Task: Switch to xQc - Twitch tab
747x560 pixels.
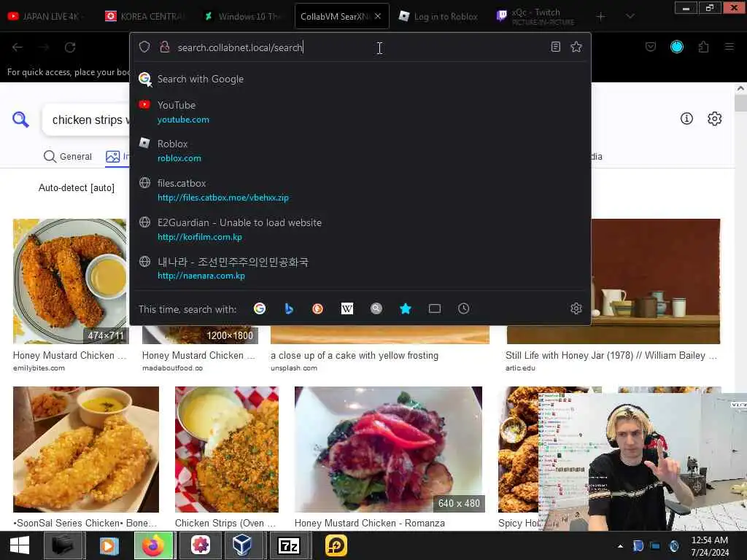Action: coord(538,16)
